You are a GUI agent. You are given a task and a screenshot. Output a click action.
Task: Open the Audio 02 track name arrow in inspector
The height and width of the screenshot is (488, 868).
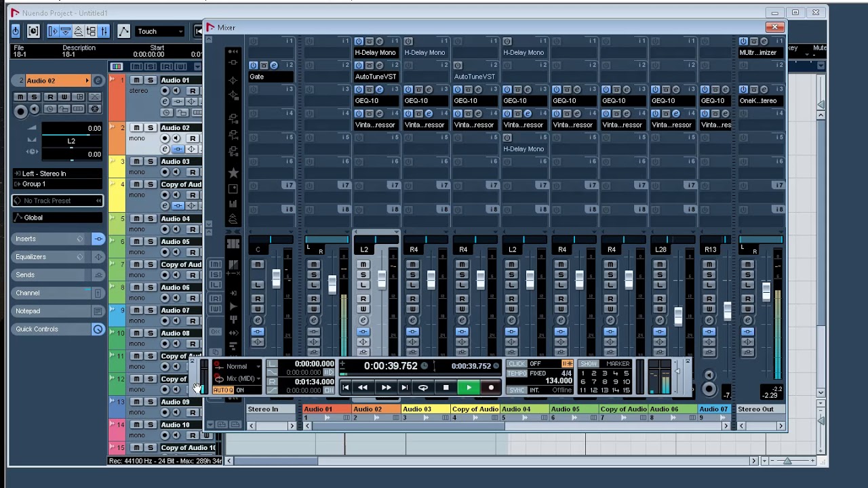pos(87,81)
